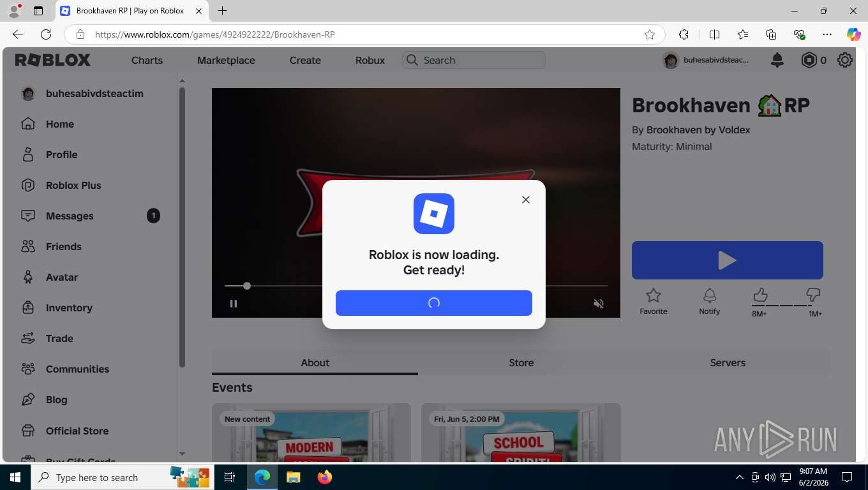Image resolution: width=868 pixels, height=490 pixels.
Task: Switch to the Store tab
Action: click(521, 362)
